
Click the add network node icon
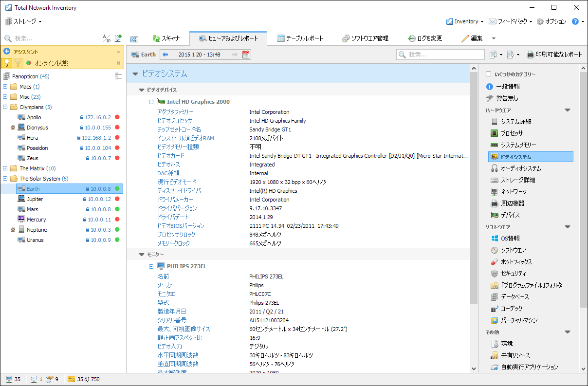(118, 38)
